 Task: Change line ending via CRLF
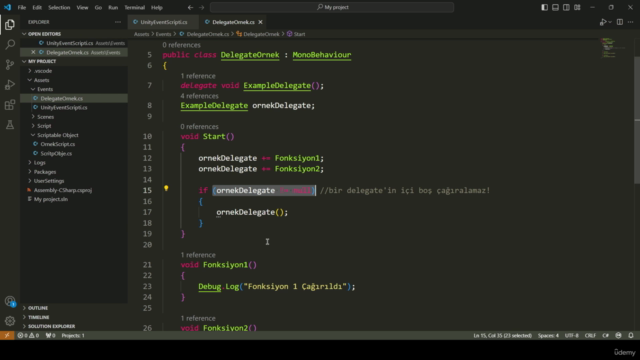(590, 336)
